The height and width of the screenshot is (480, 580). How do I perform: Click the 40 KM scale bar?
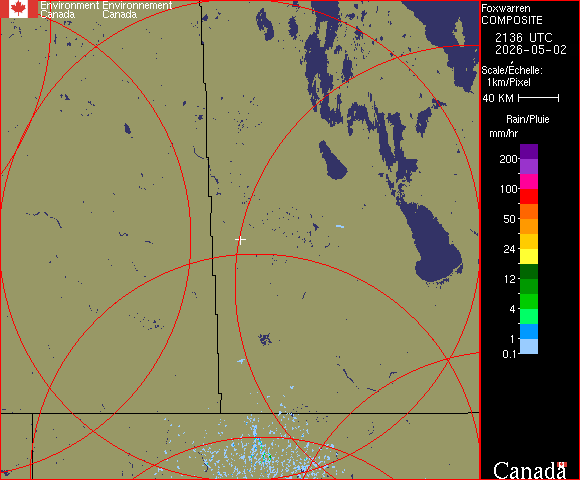click(539, 98)
